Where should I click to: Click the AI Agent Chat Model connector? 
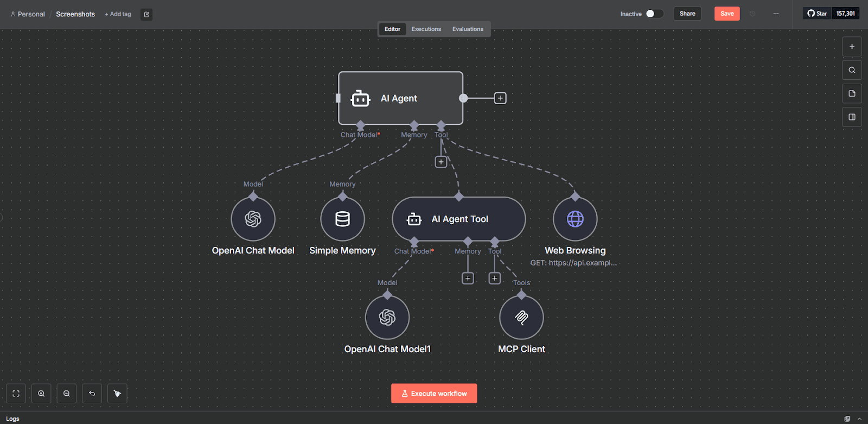click(x=360, y=126)
